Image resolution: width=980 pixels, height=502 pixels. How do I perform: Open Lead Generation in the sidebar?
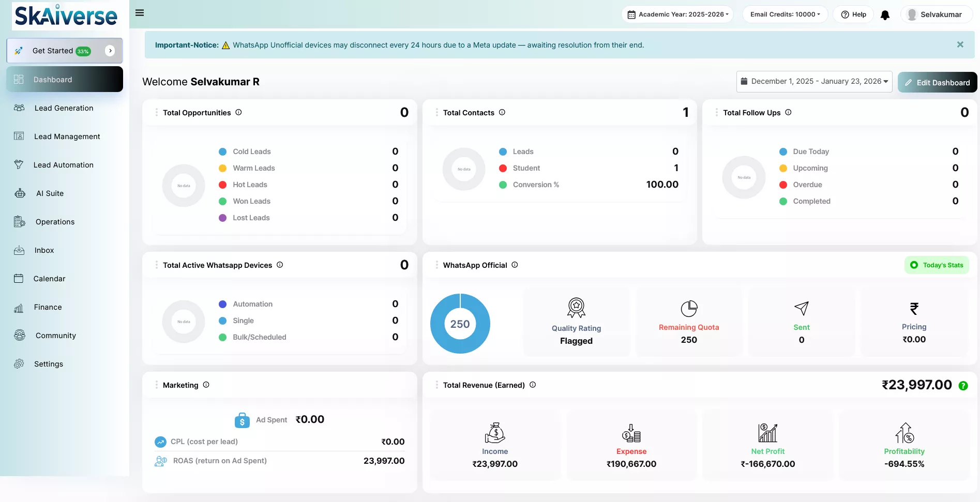[x=64, y=108]
